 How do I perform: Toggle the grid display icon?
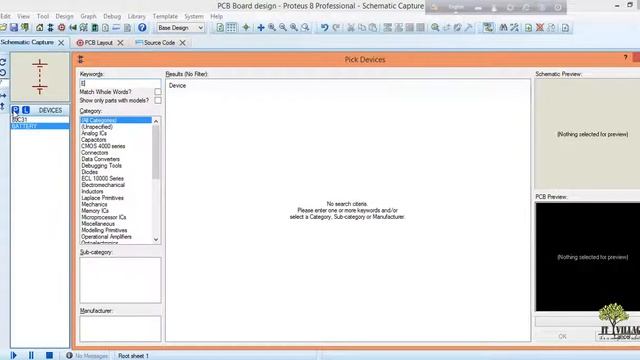tap(231, 27)
